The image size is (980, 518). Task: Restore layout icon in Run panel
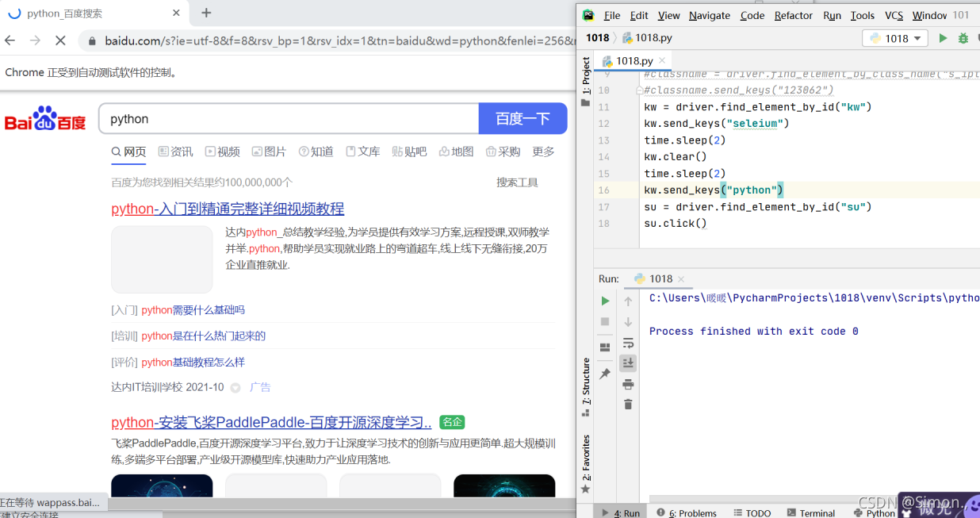pyautogui.click(x=605, y=347)
